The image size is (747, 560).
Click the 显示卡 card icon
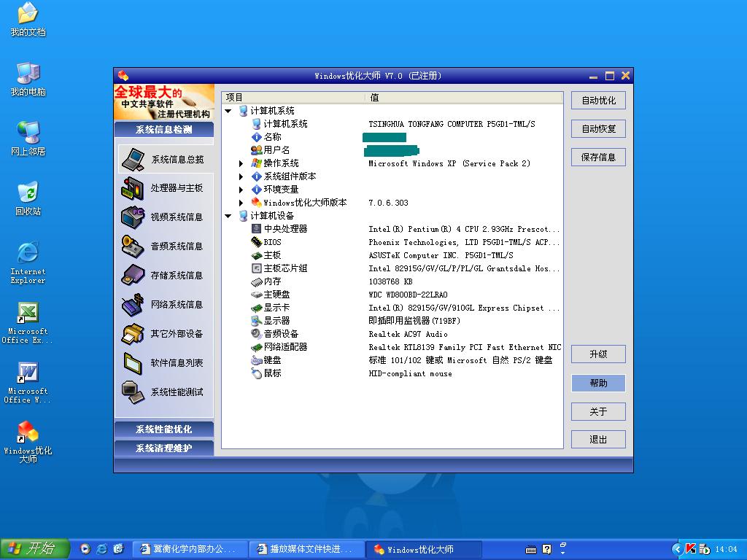click(x=256, y=308)
